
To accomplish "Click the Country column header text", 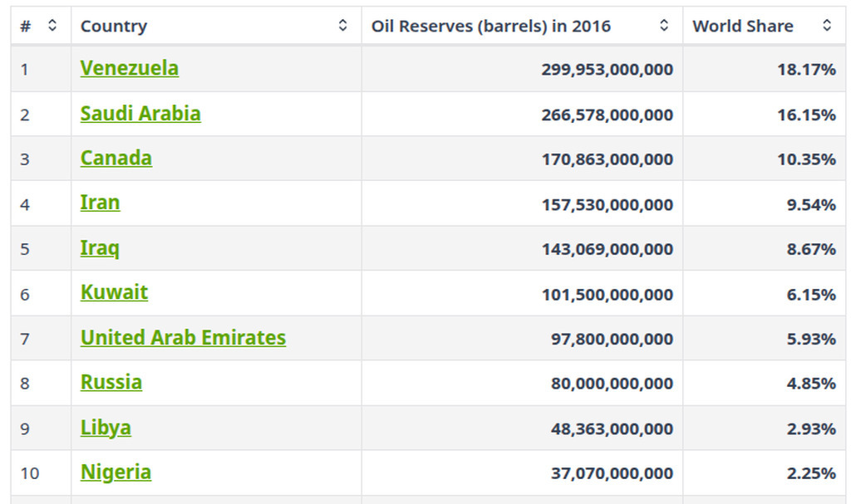I will point(114,26).
